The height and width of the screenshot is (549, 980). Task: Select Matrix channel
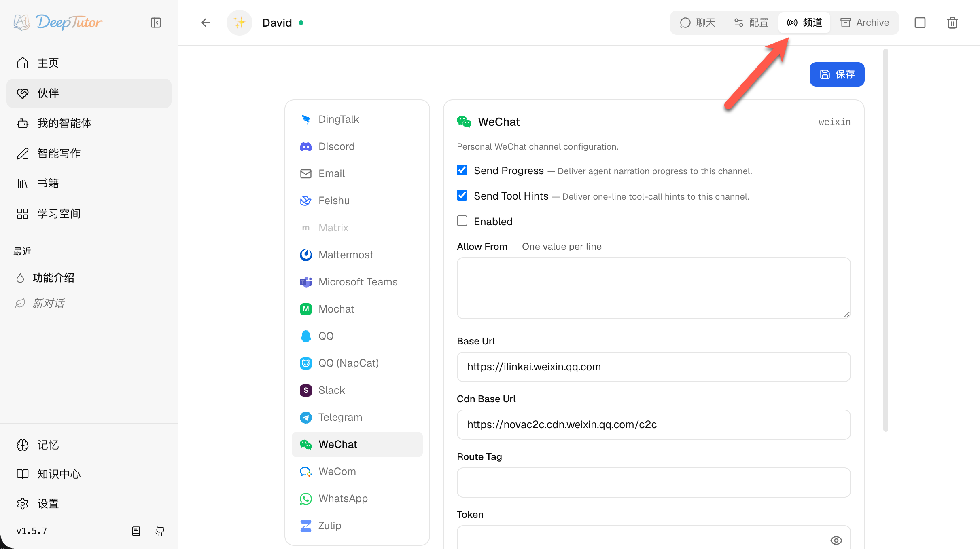(357, 228)
